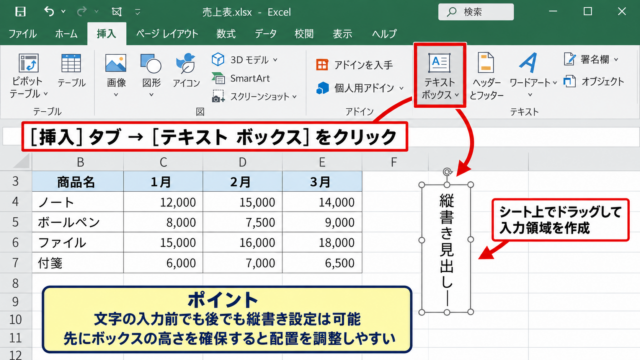Click the オブジェクト insert object button

(x=594, y=82)
